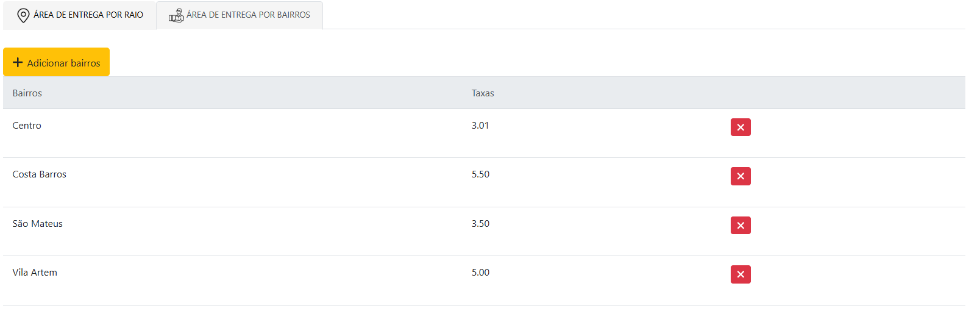Remove the Vila Artem neighborhood entry
The width and height of the screenshot is (980, 336).
click(x=740, y=274)
